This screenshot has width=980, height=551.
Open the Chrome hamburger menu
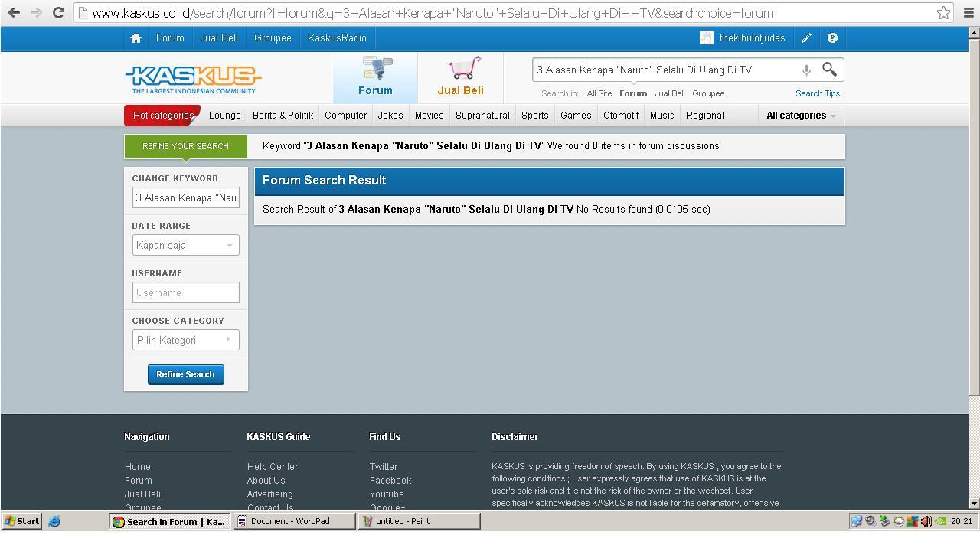(x=968, y=12)
